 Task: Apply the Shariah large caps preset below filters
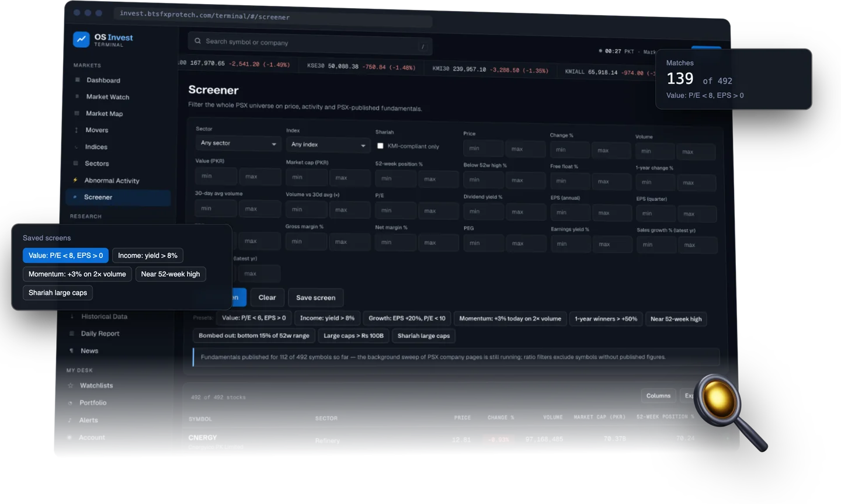click(423, 336)
